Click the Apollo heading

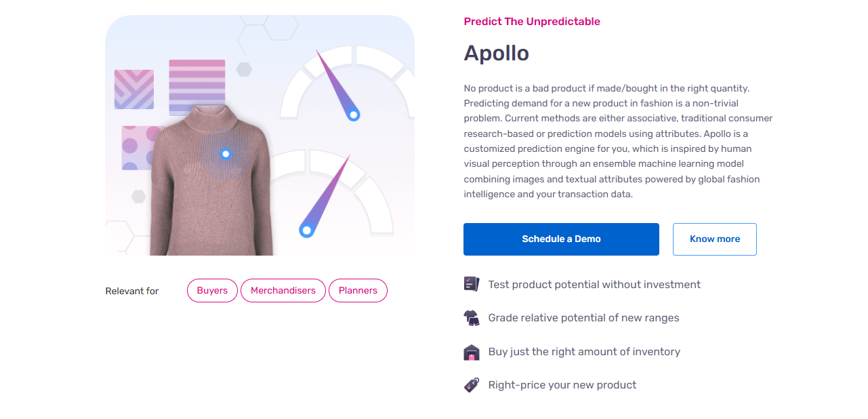coord(497,53)
